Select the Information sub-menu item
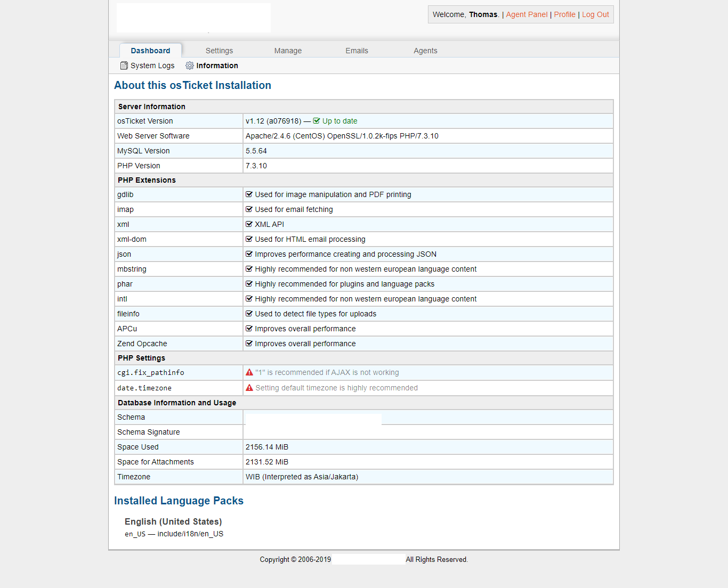Screen dimensions: 728x588 pyautogui.click(x=212, y=66)
